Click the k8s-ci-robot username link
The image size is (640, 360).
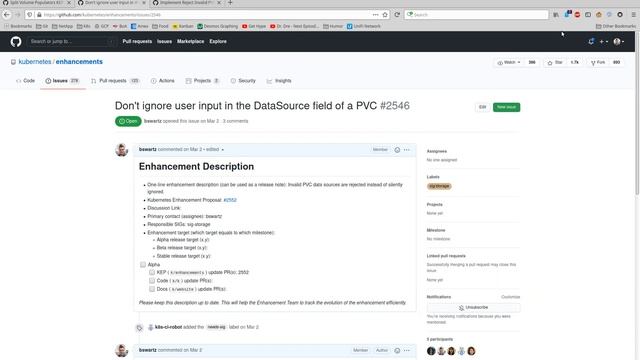pos(168,327)
